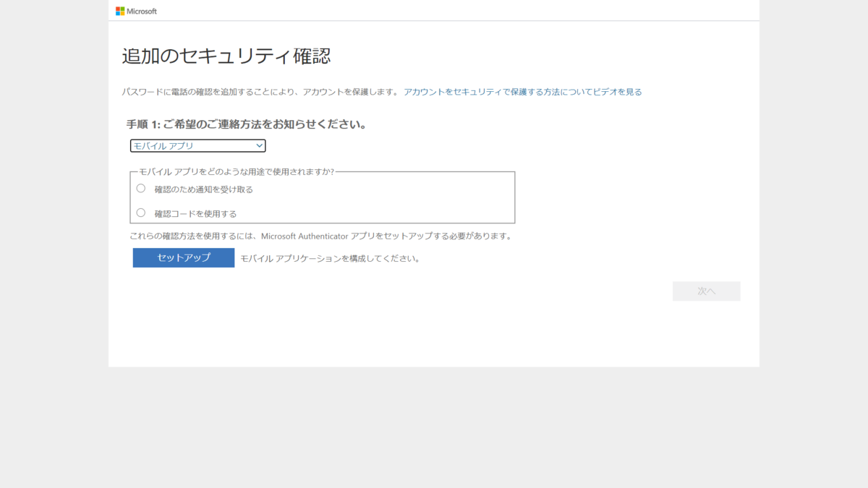Click the パスワードに電話の確認を追加する description text
Viewport: 868px width, 488px height.
click(260, 92)
